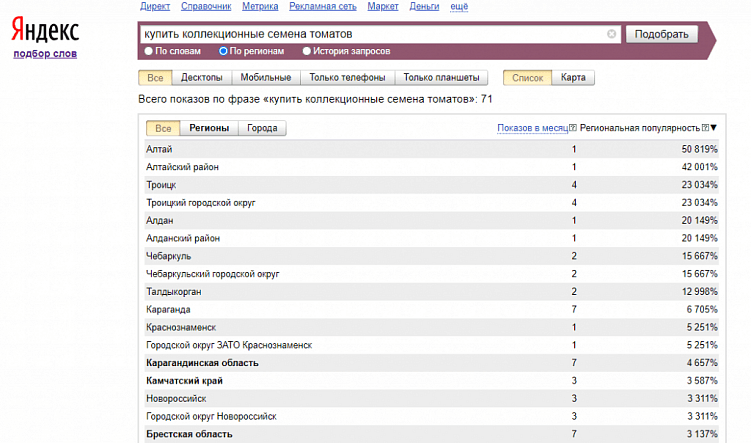Viewport: 751px width, 443px height.
Task: Open the Маркет link
Action: pos(383,7)
